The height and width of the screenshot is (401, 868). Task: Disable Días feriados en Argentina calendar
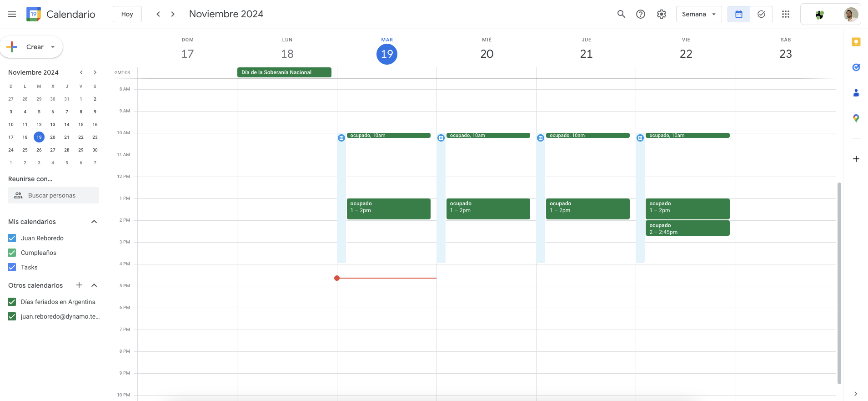pyautogui.click(x=12, y=302)
